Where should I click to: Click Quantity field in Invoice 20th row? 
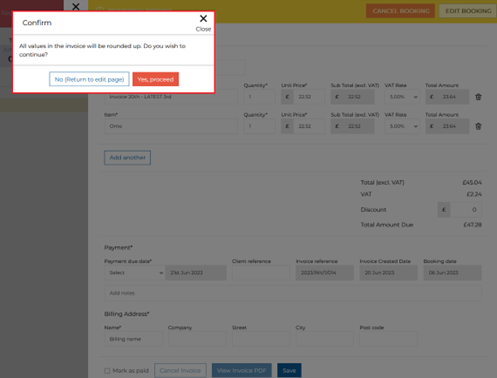tap(259, 97)
